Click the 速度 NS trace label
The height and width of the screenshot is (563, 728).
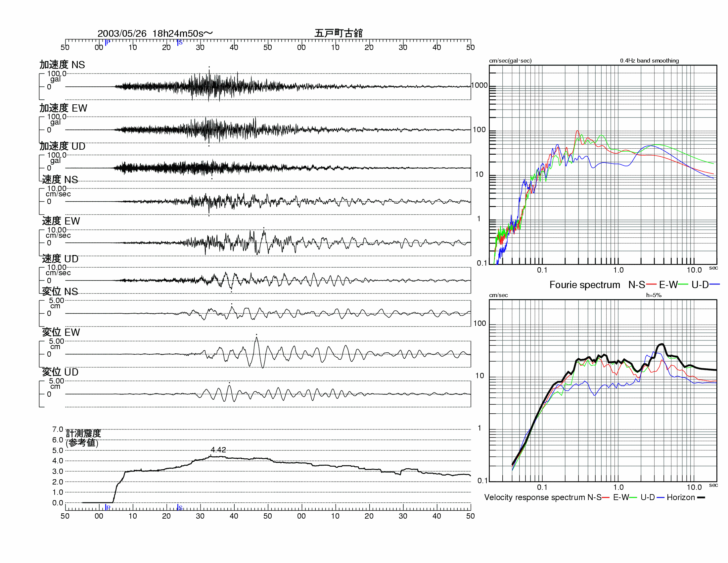(60, 179)
